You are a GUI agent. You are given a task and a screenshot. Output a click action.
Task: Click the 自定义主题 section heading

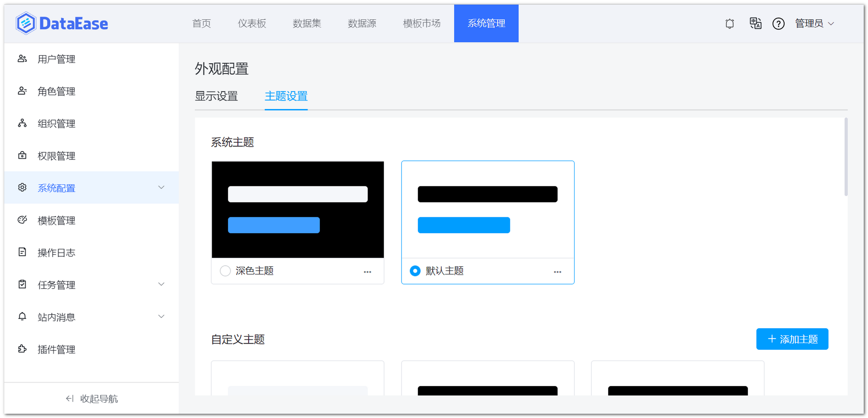point(237,339)
